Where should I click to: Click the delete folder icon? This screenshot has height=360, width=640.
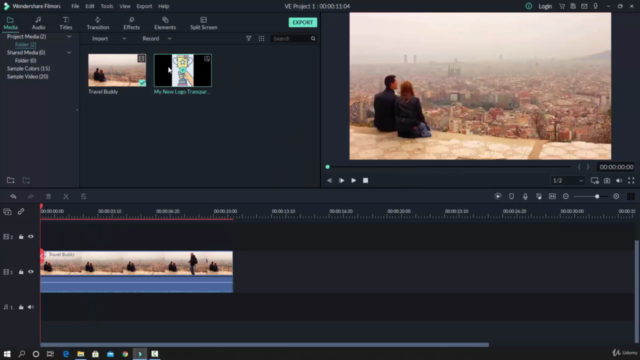point(26,180)
